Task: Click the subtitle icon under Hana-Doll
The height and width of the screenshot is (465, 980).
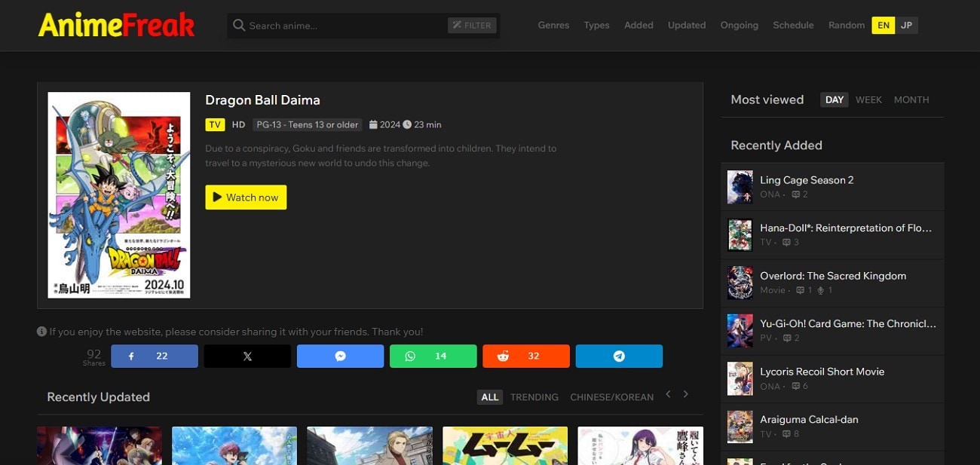Action: (x=786, y=243)
